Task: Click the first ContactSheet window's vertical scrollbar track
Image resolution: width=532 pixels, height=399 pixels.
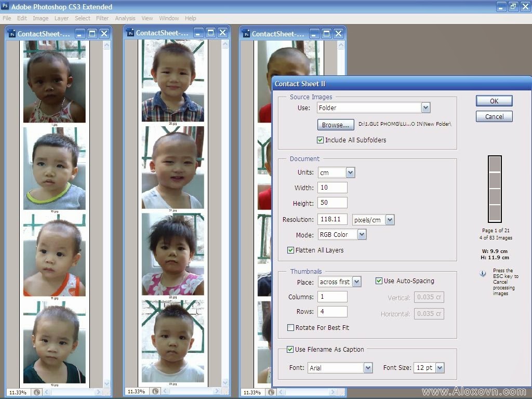Action: 107,214
